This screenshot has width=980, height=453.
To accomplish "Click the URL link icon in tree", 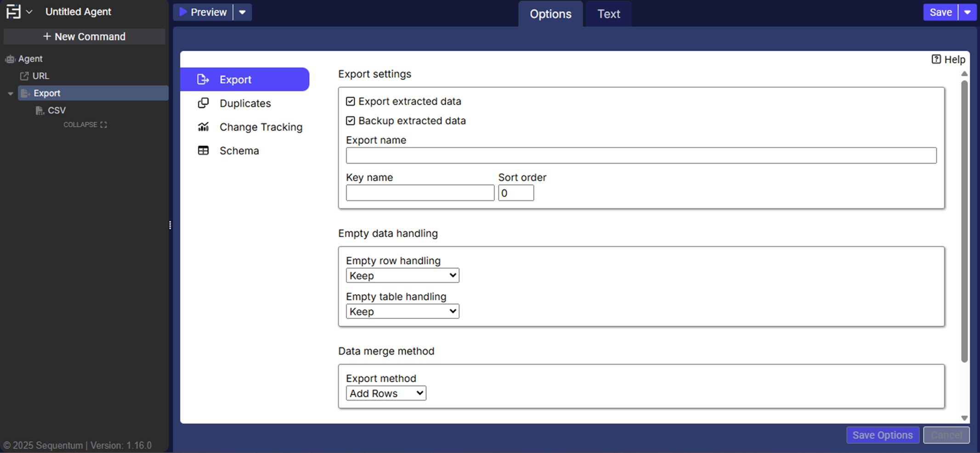I will pyautogui.click(x=24, y=76).
